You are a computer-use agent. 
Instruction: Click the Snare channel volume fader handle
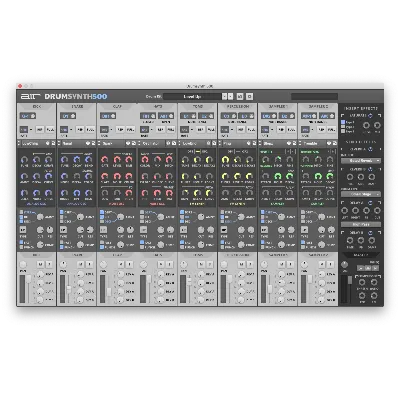pos(69,290)
